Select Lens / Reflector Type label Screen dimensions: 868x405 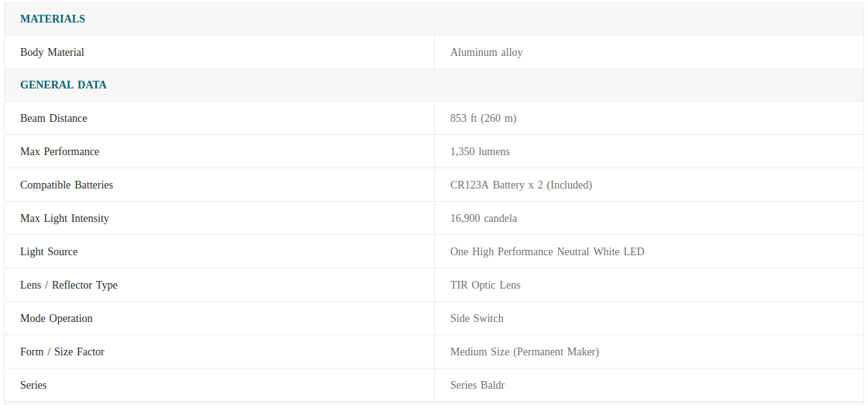[x=69, y=285]
